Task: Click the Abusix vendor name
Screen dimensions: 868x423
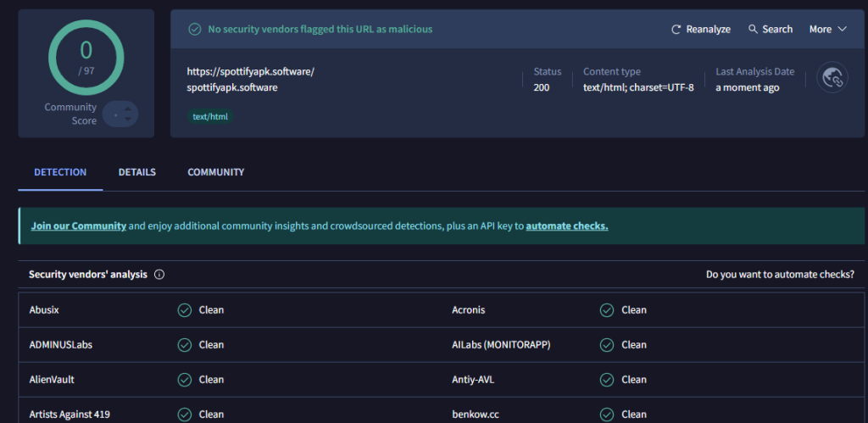Action: (x=44, y=310)
